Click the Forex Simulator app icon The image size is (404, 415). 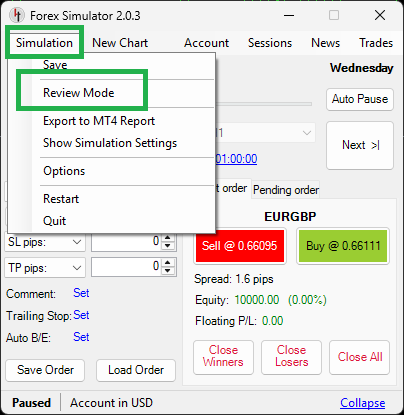tap(16, 15)
